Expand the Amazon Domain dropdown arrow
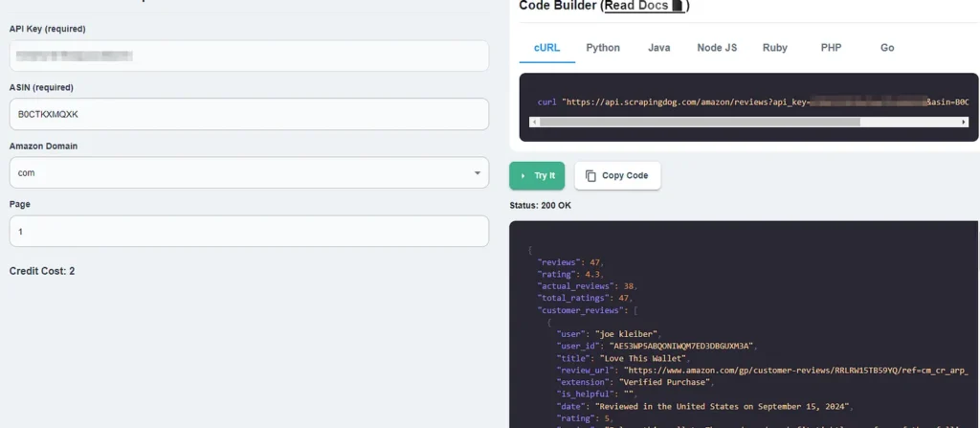This screenshot has height=428, width=980. pyautogui.click(x=477, y=173)
